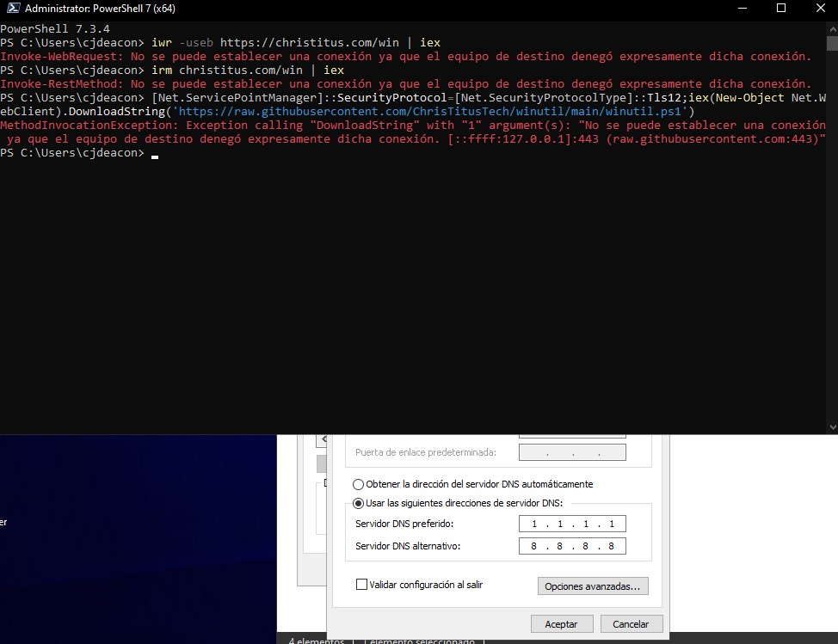The width and height of the screenshot is (838, 644).
Task: Click the 'Servidor DNS alternativo' address field
Action: (x=571, y=545)
